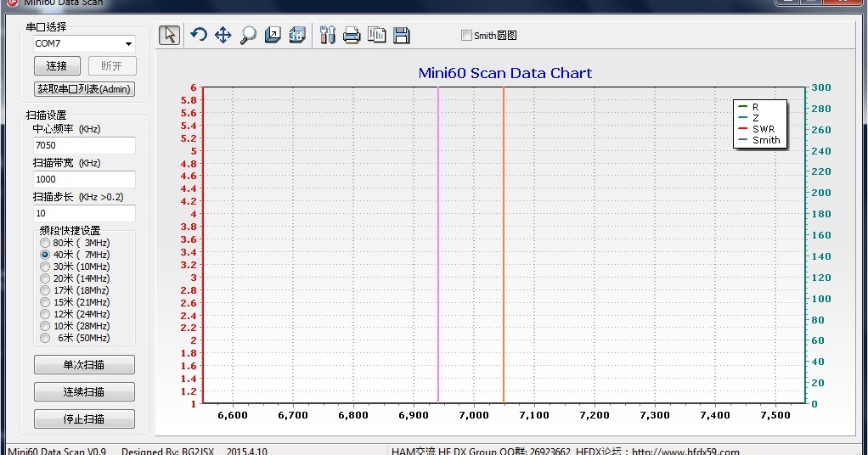Screen dimensions: 868x455
Task: Start a single scan with 单次扫描
Action: [84, 365]
